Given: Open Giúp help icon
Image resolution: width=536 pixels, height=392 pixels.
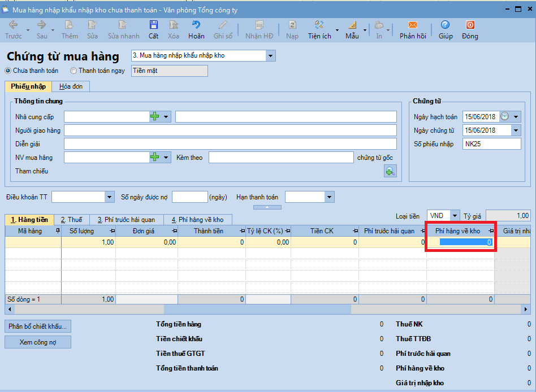Looking at the screenshot, I should pyautogui.click(x=446, y=25).
